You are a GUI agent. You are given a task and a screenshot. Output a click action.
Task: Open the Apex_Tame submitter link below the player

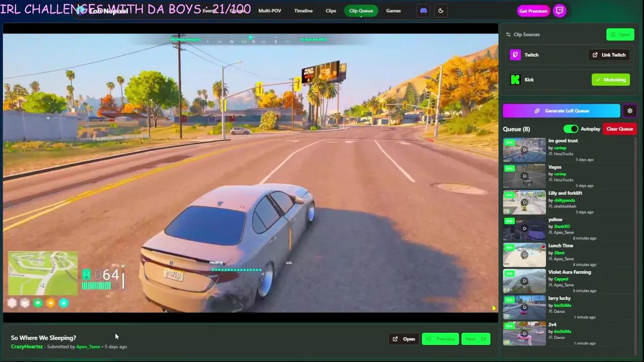click(88, 346)
